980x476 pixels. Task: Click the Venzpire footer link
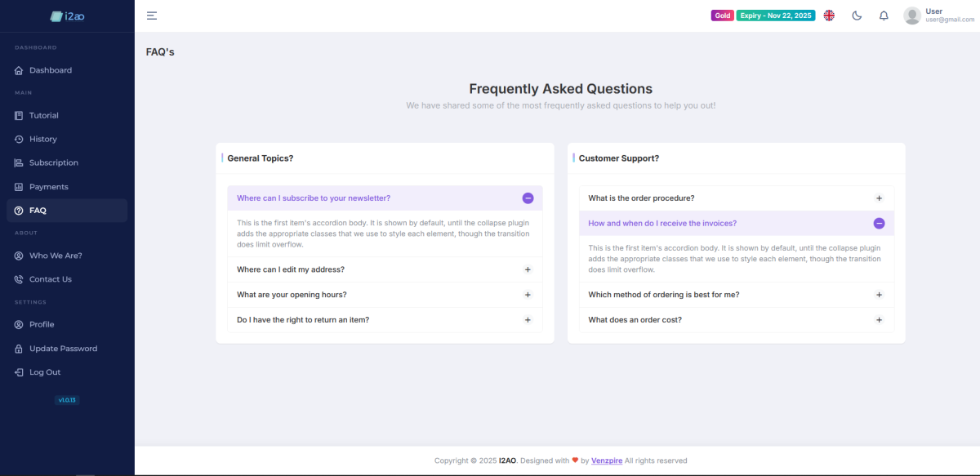[x=607, y=461]
